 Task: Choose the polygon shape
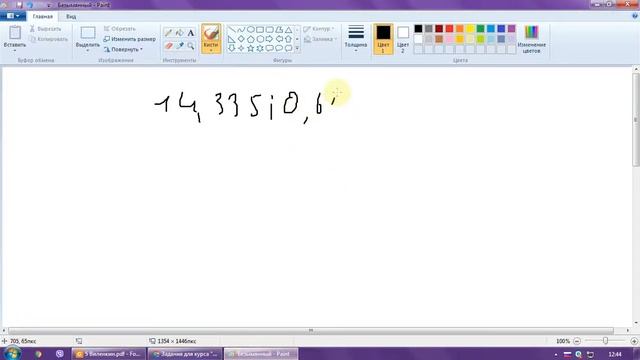pyautogui.click(x=279, y=29)
